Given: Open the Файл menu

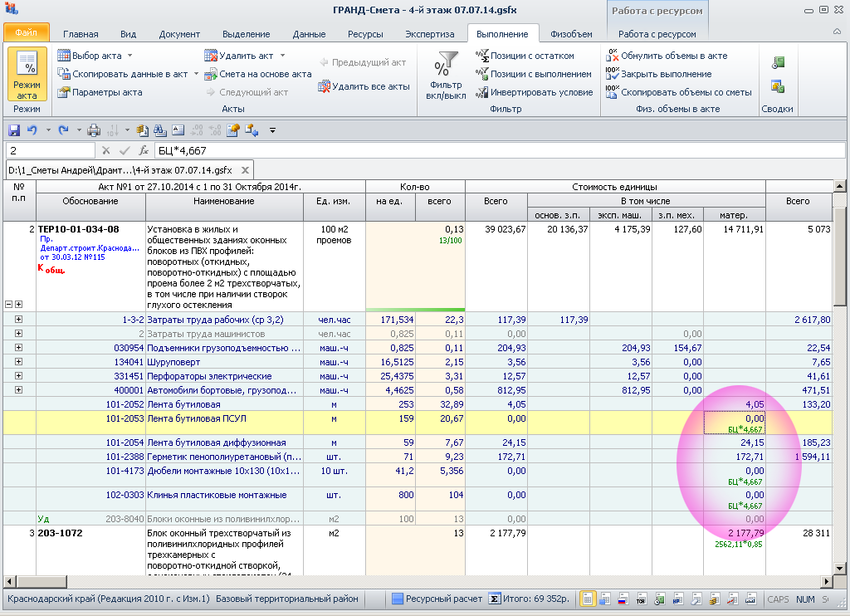Looking at the screenshot, I should click(26, 34).
